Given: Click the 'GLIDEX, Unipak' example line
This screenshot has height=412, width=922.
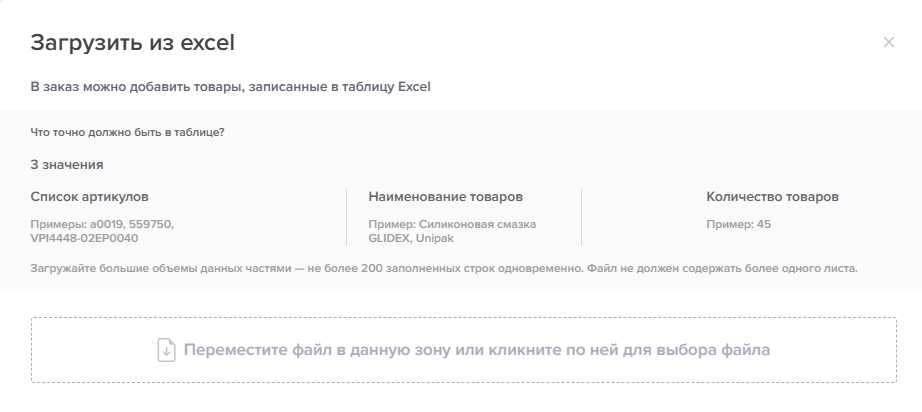Looking at the screenshot, I should (411, 239).
